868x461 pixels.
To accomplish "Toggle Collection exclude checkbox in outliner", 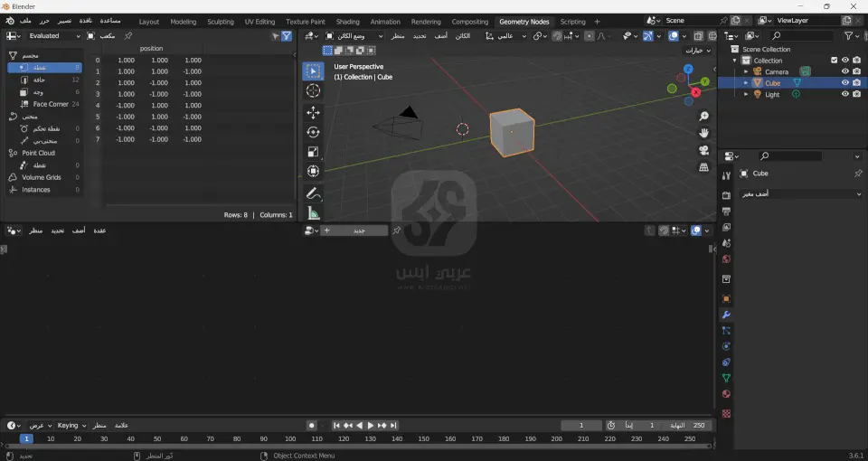I will coord(835,61).
